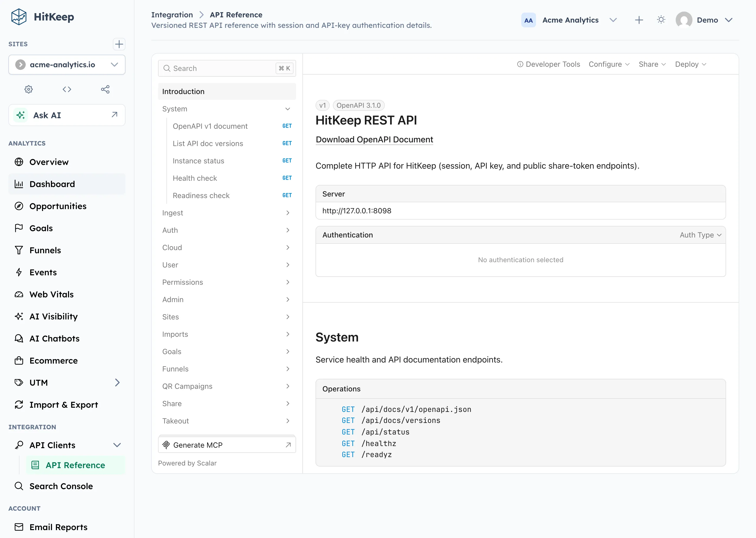Expand the QR Campaigns section

click(x=227, y=386)
